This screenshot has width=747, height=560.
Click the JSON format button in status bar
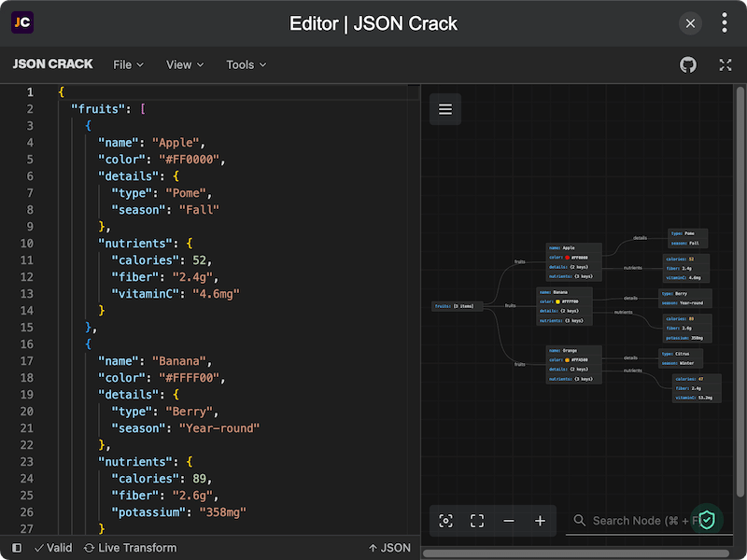click(x=389, y=548)
